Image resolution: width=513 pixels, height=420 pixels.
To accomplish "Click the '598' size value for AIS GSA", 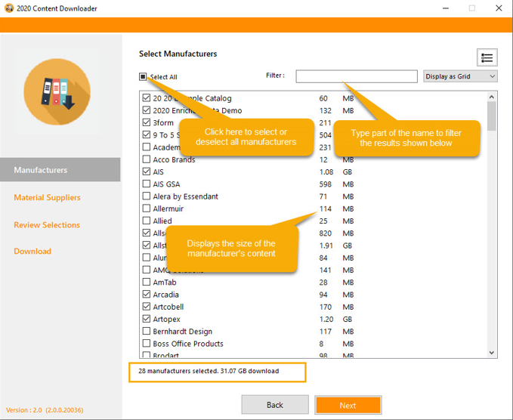I will point(325,184).
